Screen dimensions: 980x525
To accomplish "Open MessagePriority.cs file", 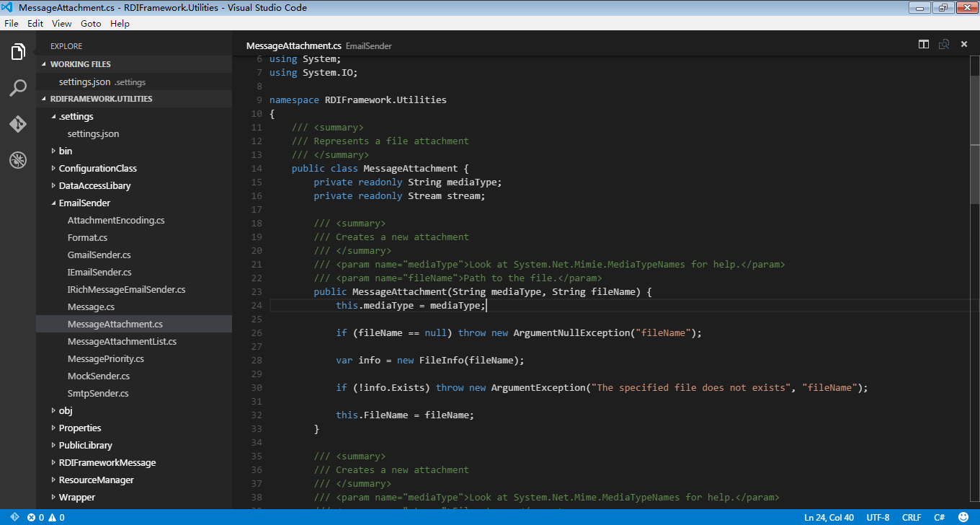I will pyautogui.click(x=134, y=358).
